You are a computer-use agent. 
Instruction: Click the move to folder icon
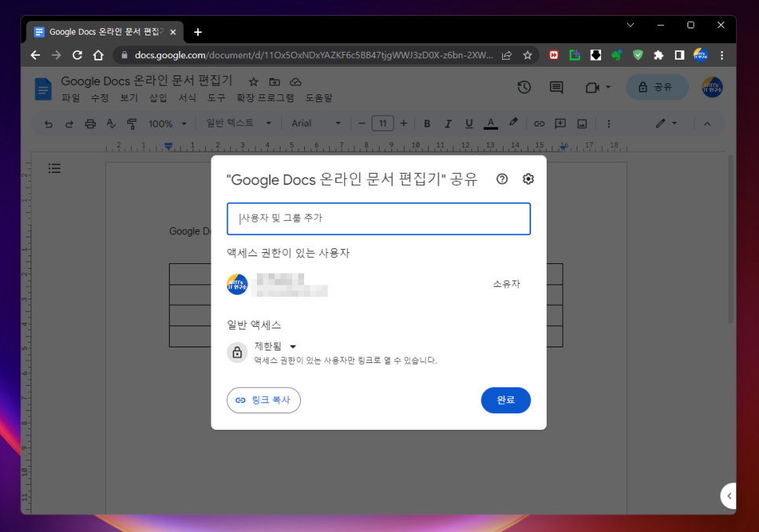click(x=274, y=82)
